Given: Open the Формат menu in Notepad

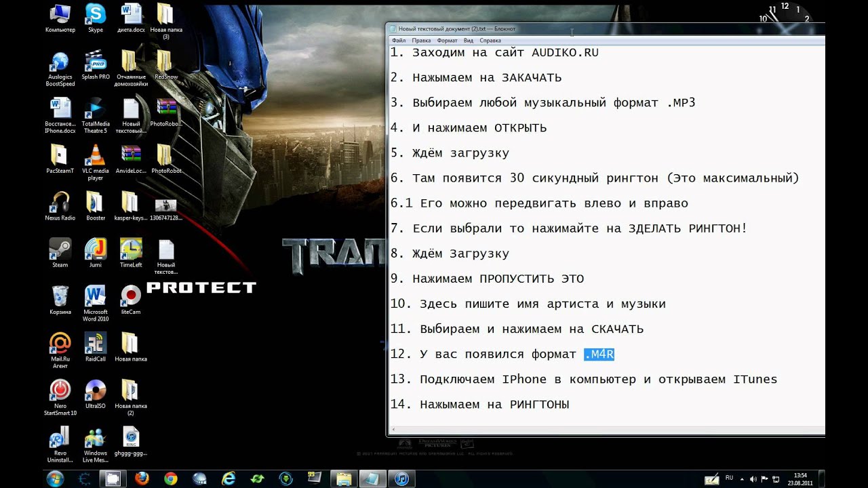Looking at the screenshot, I should [x=448, y=41].
